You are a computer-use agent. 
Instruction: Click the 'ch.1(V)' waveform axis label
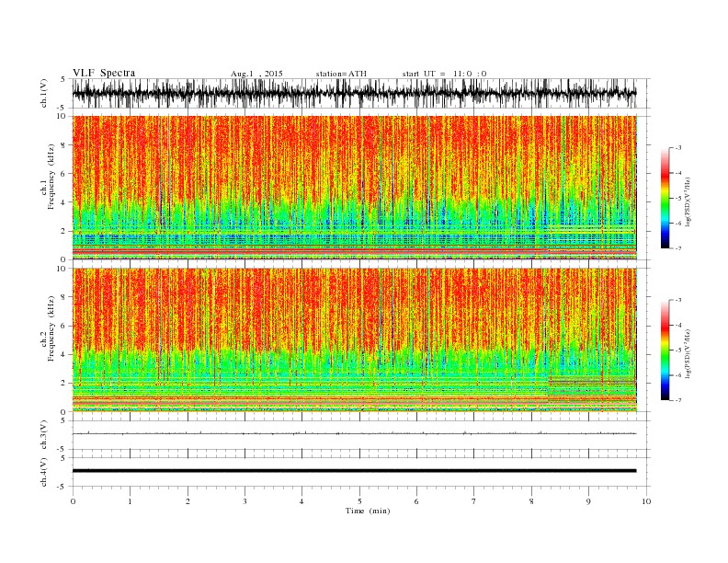click(x=44, y=93)
